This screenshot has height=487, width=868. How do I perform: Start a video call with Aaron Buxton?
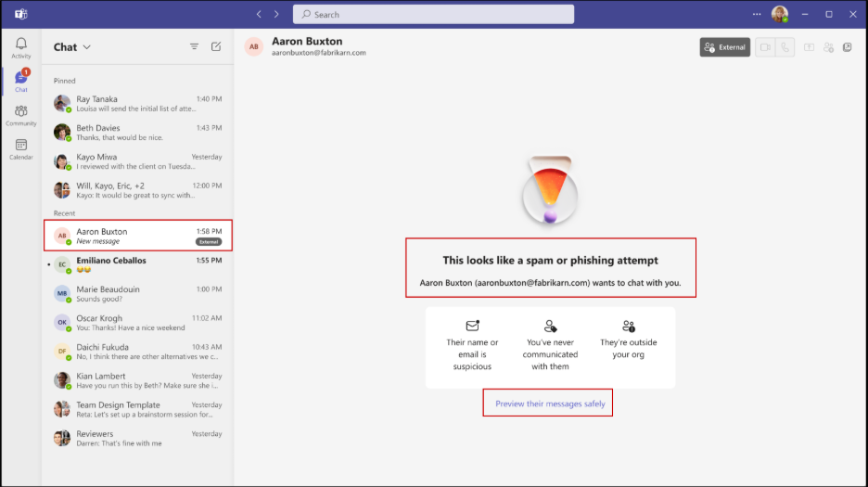[765, 47]
